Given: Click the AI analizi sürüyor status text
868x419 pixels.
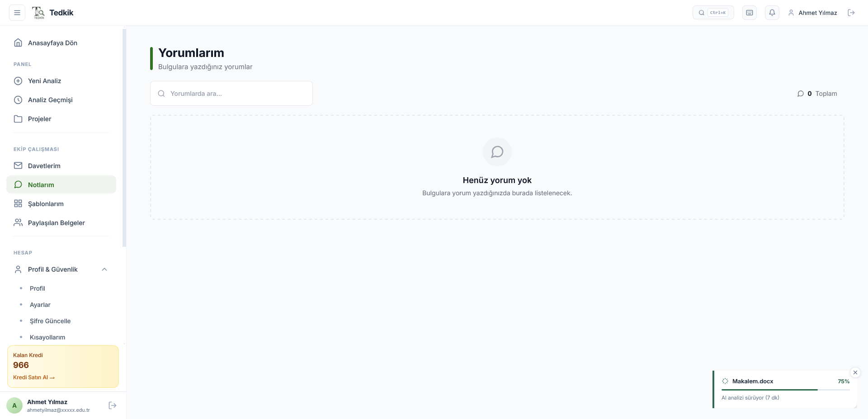Looking at the screenshot, I should 750,398.
